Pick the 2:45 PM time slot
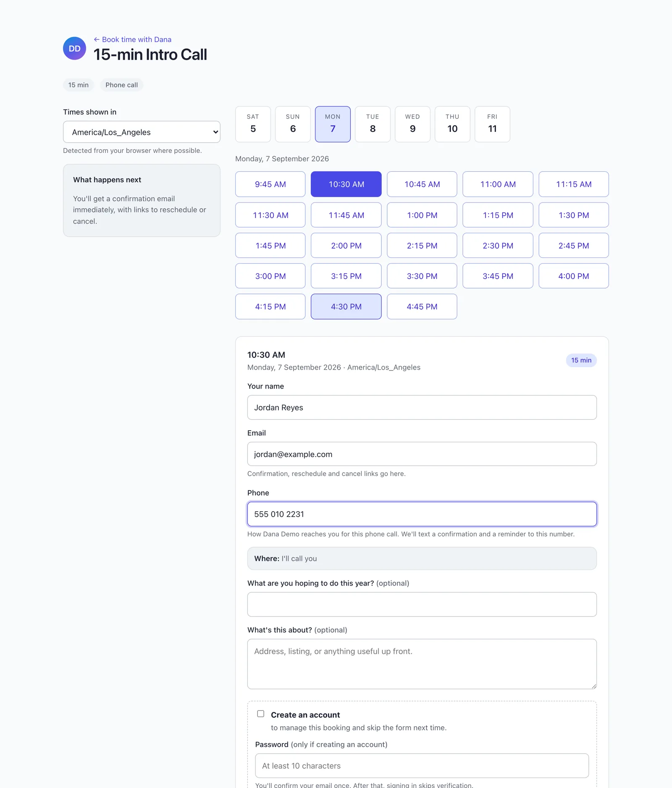This screenshot has height=788, width=672. pyautogui.click(x=574, y=245)
